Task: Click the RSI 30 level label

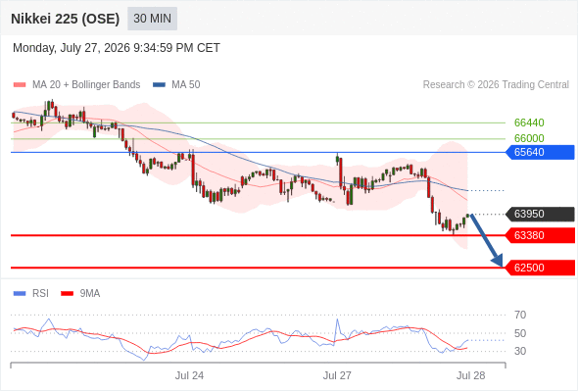Action: pyautogui.click(x=520, y=351)
